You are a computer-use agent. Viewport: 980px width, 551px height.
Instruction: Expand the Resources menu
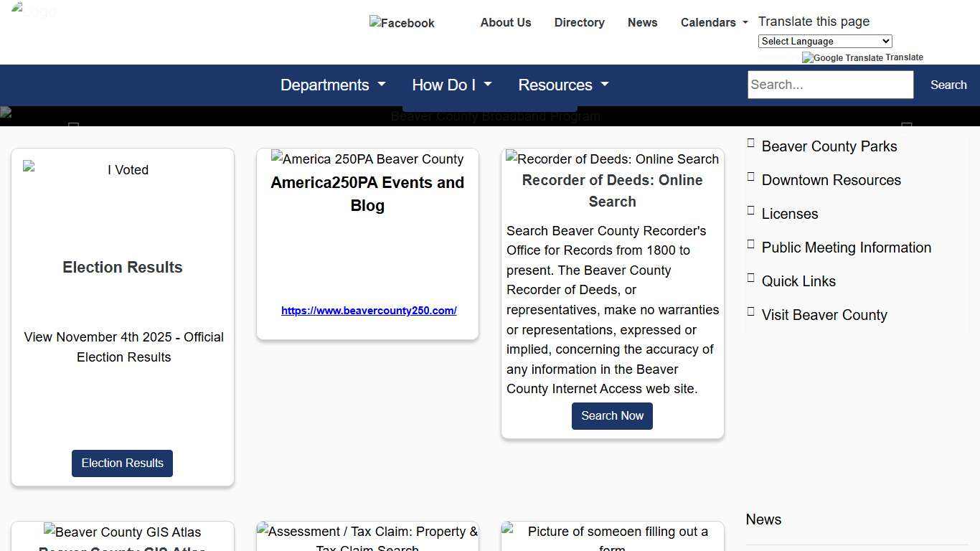(563, 85)
